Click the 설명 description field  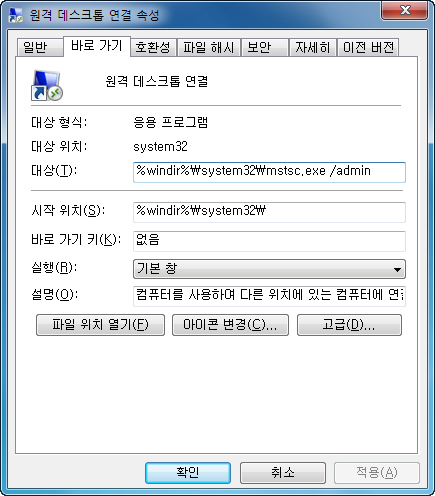(269, 296)
